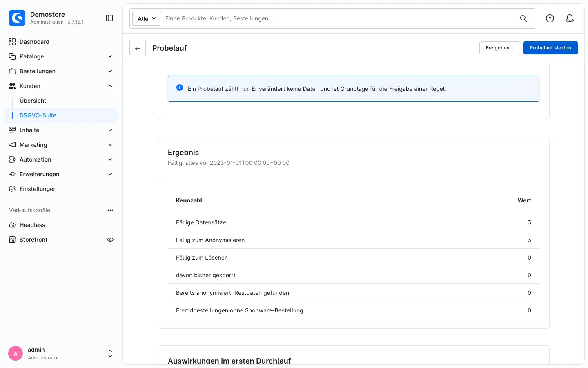Focus the global search input field

click(x=339, y=18)
